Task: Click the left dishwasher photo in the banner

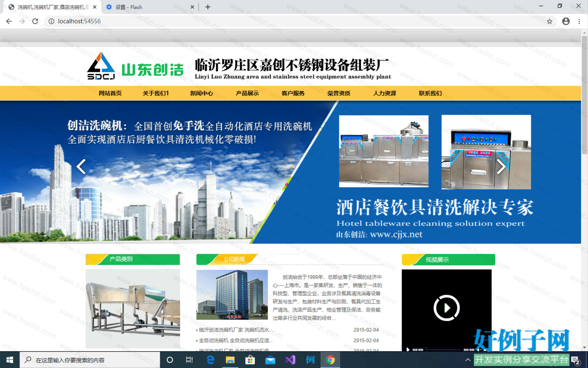Action: [x=384, y=151]
